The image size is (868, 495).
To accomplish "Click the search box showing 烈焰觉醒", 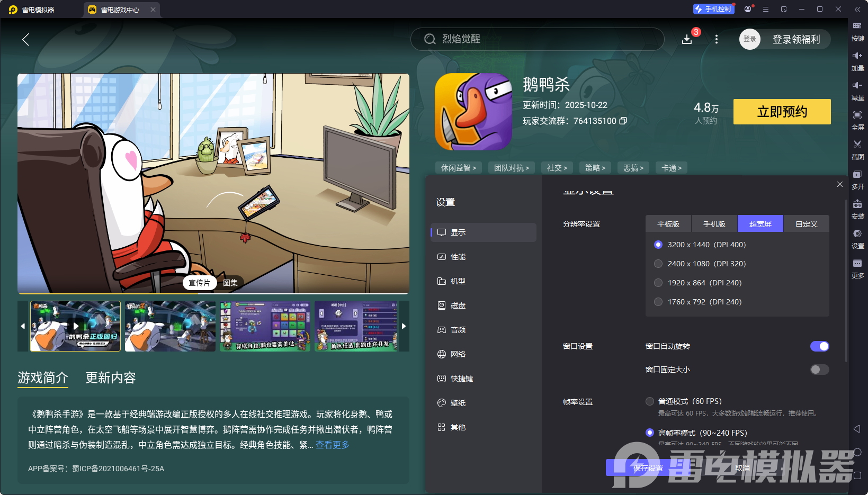I will (537, 39).
